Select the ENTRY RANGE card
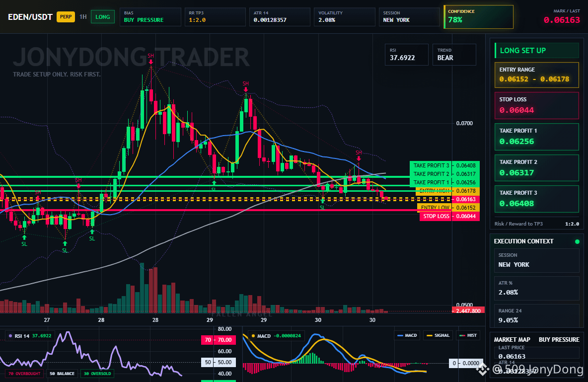588x382 pixels. click(537, 75)
